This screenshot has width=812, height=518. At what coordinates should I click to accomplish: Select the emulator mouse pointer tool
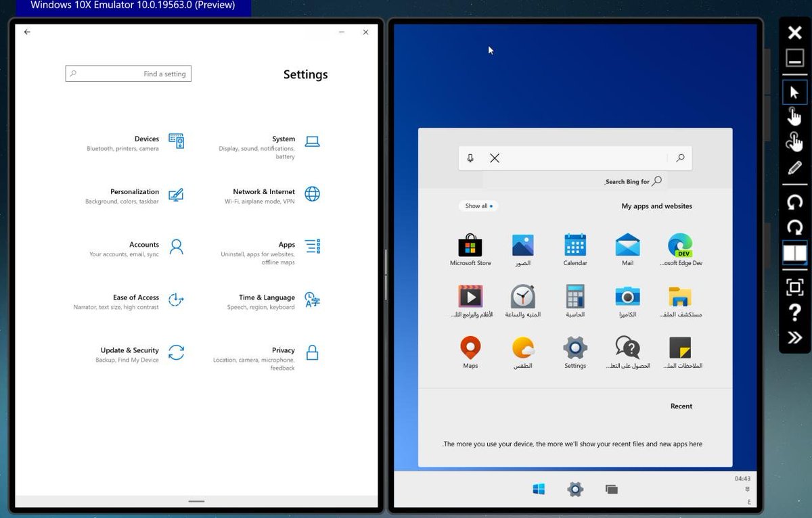click(x=795, y=93)
